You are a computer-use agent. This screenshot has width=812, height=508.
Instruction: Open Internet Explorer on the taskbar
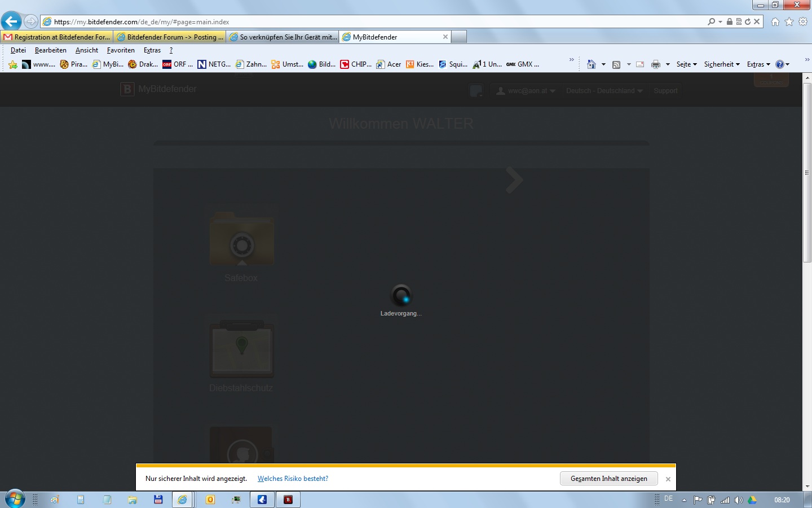182,500
